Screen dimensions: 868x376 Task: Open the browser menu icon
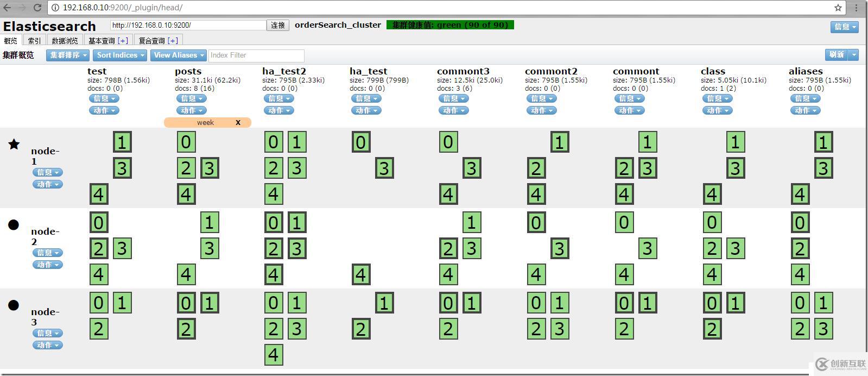[857, 8]
